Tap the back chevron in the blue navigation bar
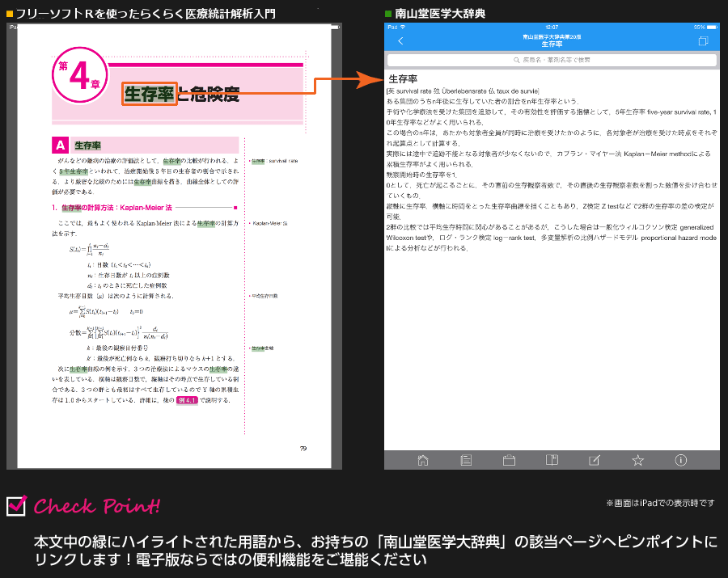The image size is (728, 578). pyautogui.click(x=400, y=40)
